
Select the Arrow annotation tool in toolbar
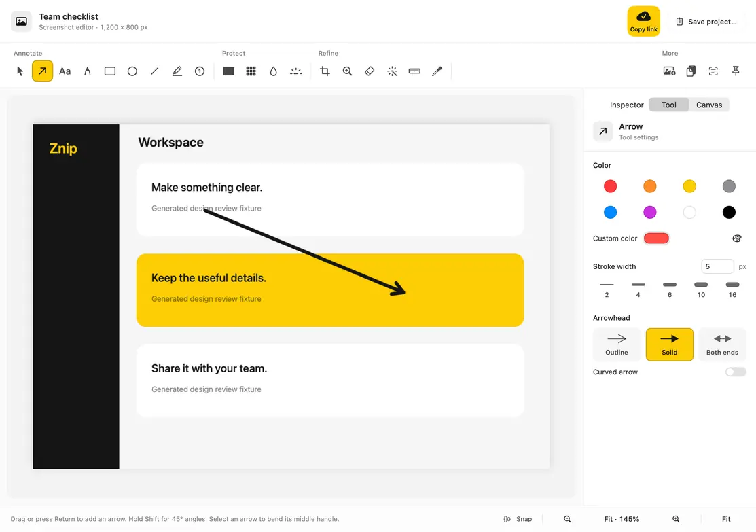[42, 71]
